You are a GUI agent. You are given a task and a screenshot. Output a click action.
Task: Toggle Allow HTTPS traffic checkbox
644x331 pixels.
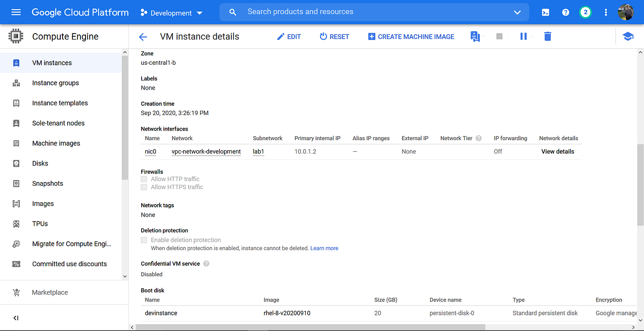pos(144,187)
